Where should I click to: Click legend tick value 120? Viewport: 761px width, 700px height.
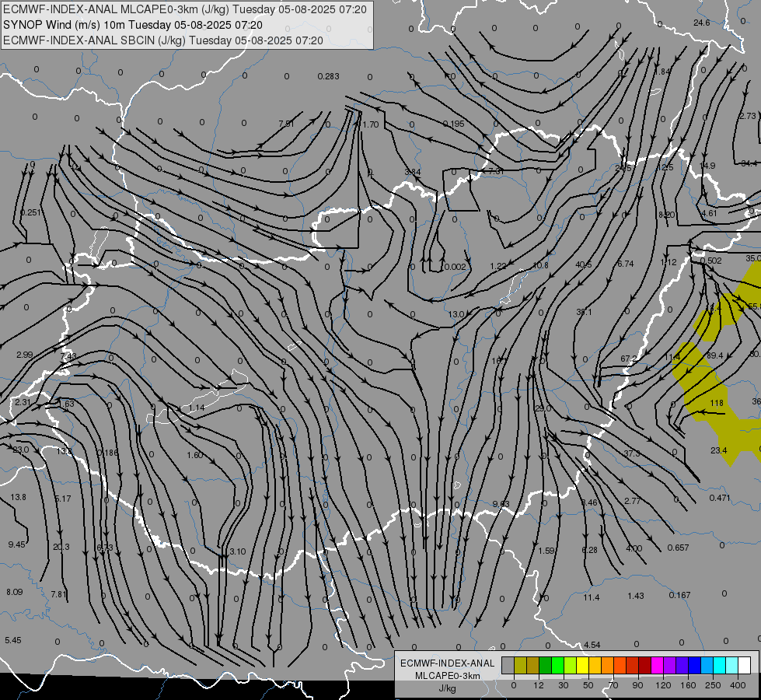(x=664, y=685)
